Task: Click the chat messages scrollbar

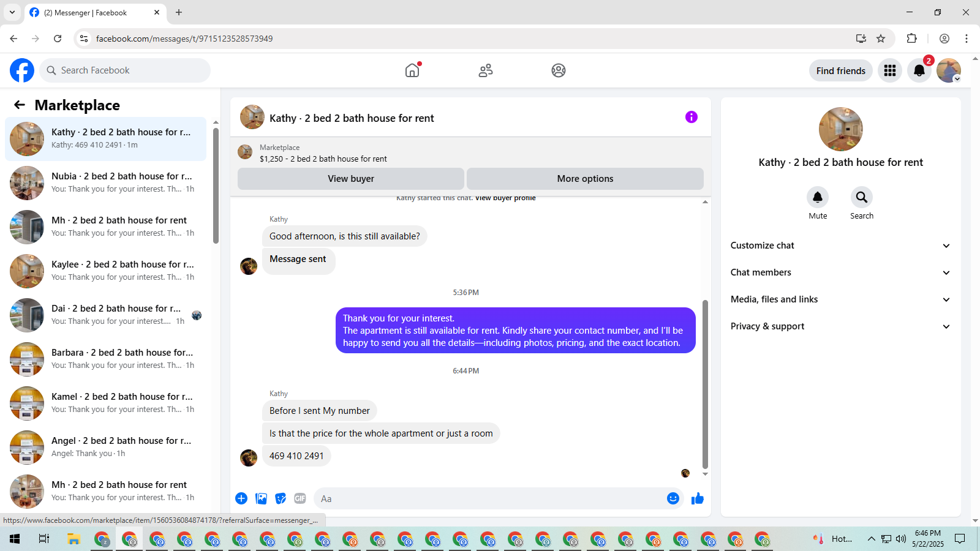Action: (x=705, y=384)
